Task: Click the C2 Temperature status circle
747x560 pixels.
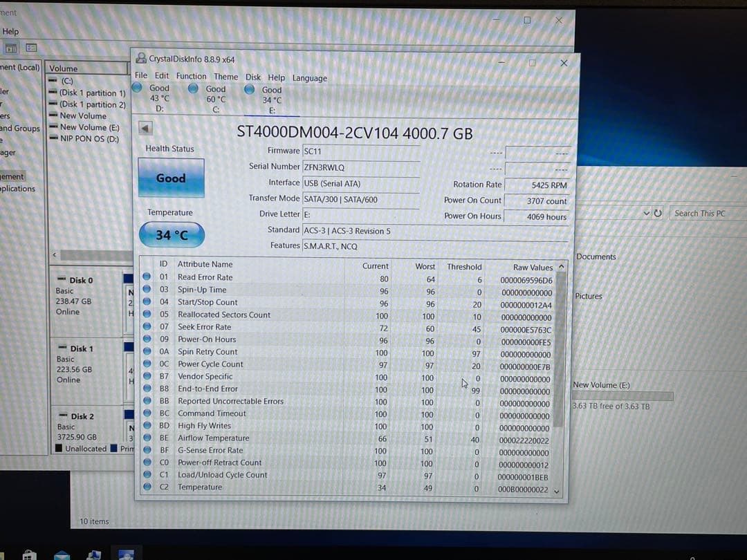Action: [147, 486]
